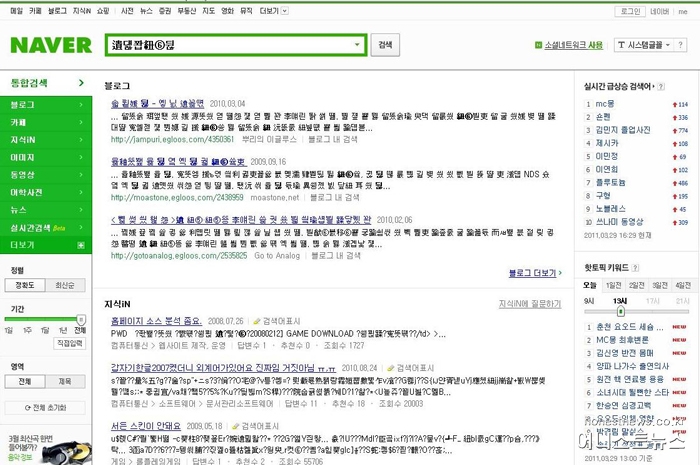Open 뉴스 in the top navigation

coord(146,11)
